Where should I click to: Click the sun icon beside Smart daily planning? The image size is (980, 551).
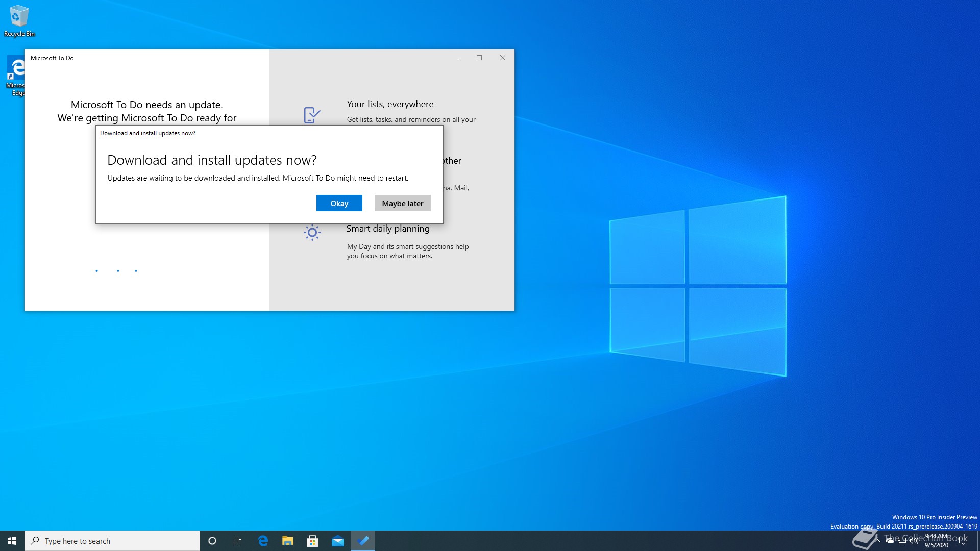coord(312,232)
